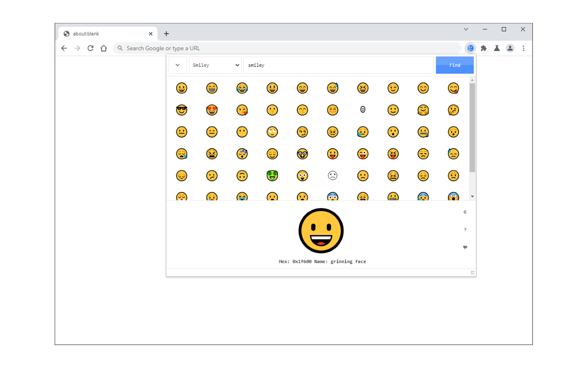
Task: Choose the face with rolling eyes emoji
Action: pos(272,132)
